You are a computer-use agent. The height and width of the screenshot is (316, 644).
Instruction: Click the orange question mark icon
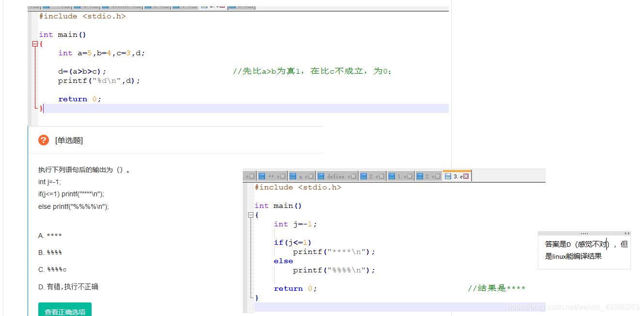[x=44, y=140]
